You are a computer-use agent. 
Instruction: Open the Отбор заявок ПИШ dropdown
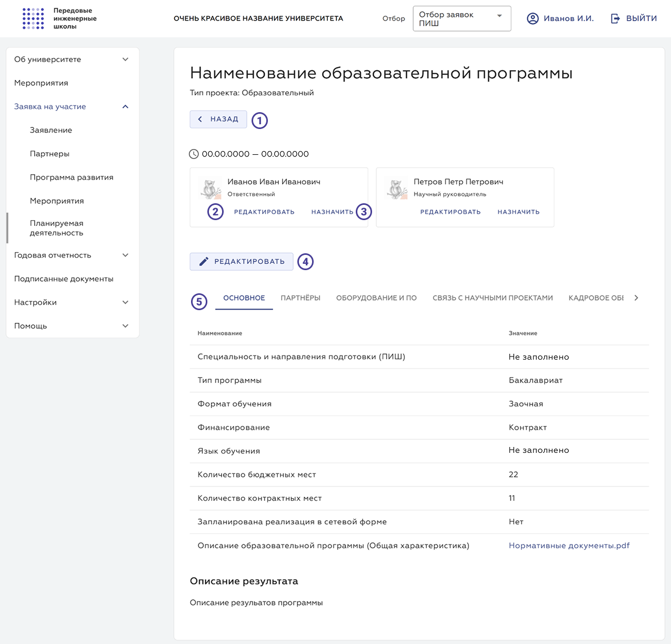462,19
